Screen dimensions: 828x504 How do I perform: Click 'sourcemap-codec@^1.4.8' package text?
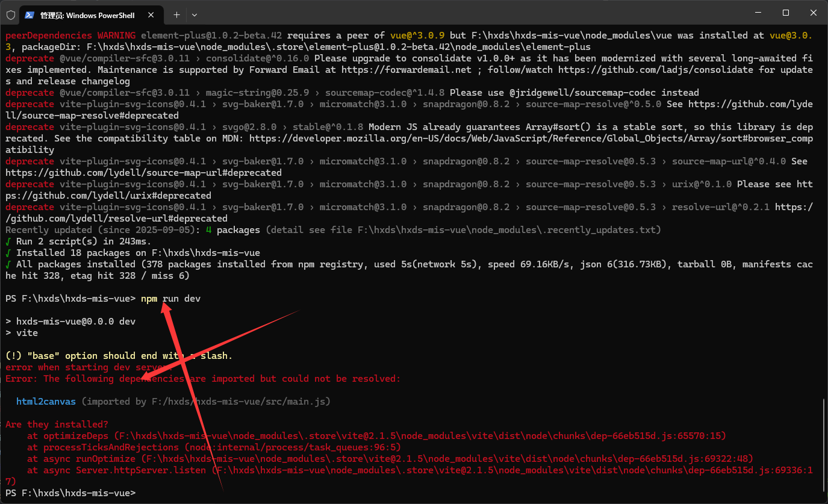click(x=385, y=93)
